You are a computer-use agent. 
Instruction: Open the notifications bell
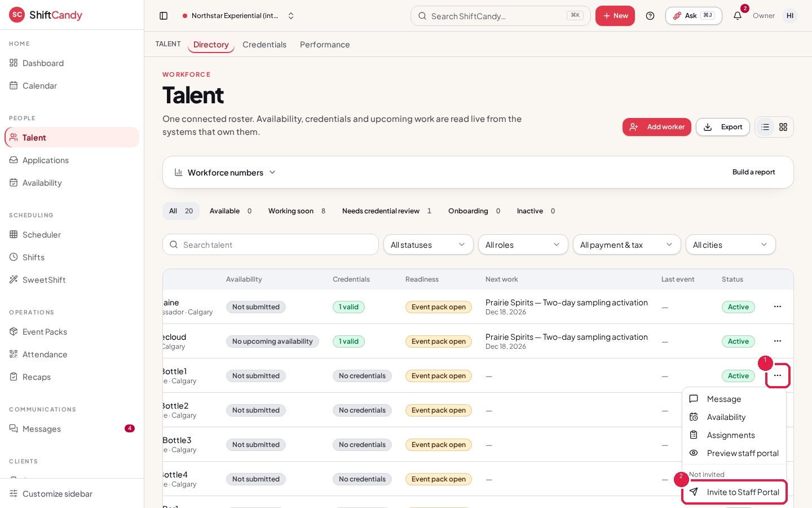click(x=738, y=16)
